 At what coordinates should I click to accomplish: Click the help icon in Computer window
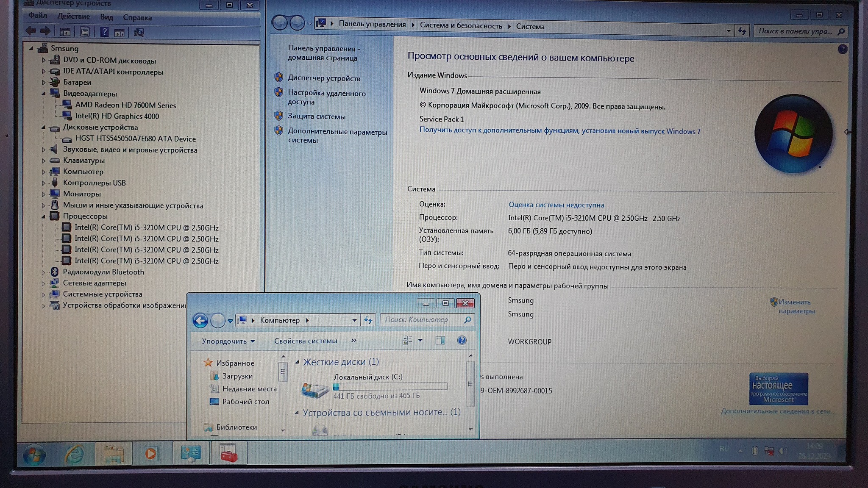(462, 341)
